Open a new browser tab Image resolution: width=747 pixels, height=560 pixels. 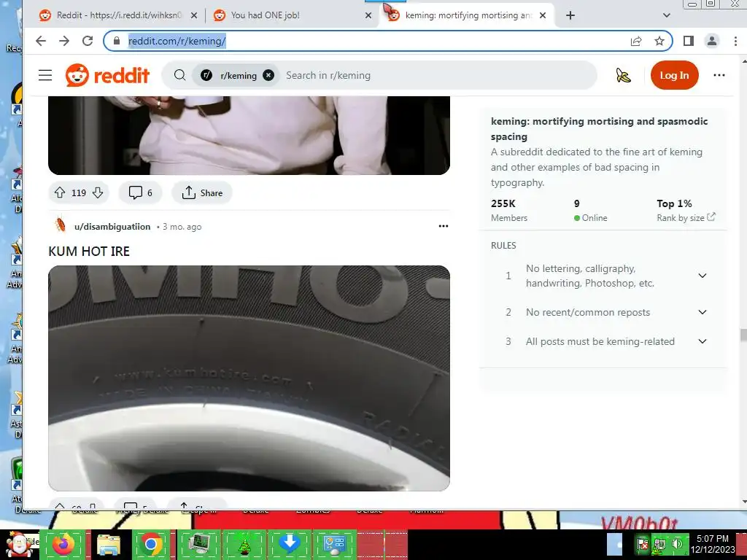pyautogui.click(x=570, y=15)
